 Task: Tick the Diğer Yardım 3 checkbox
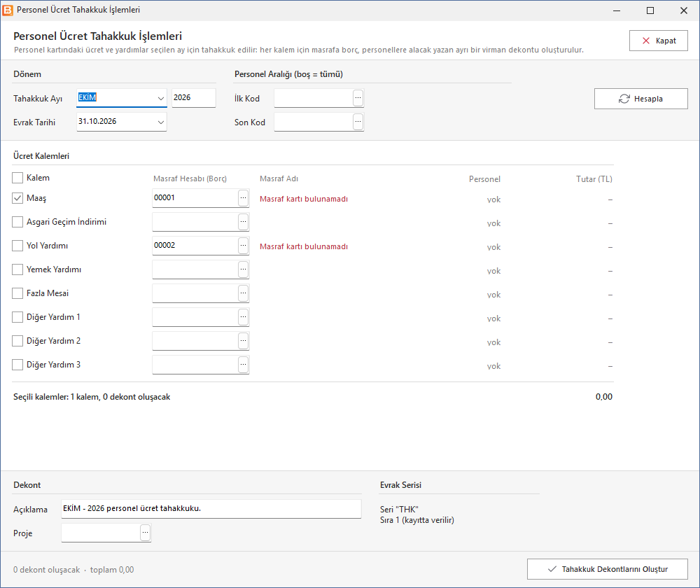point(17,364)
